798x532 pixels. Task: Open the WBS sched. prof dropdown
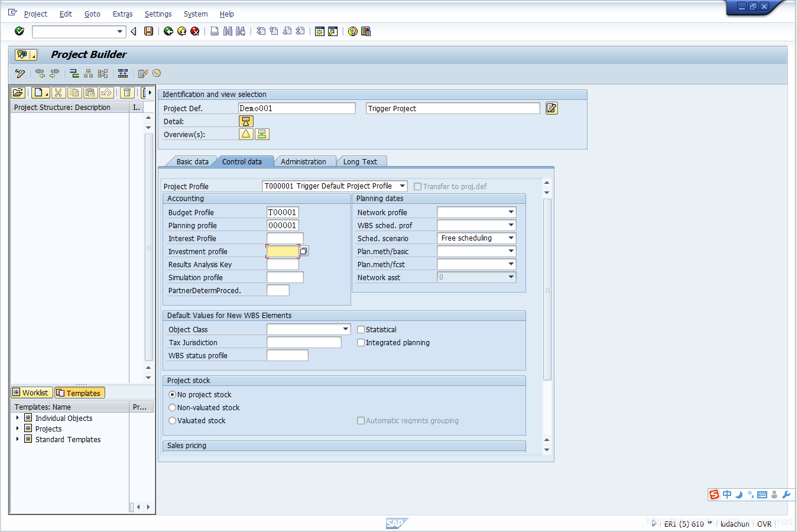click(x=511, y=225)
